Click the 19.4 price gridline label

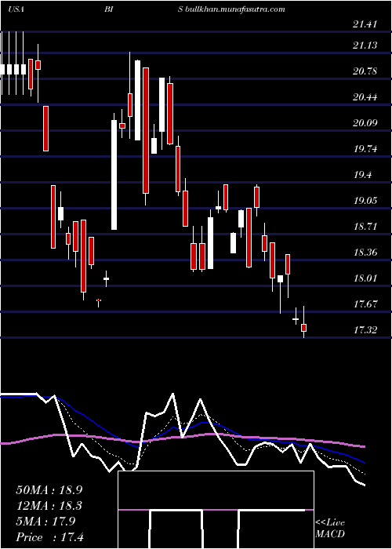361,175
